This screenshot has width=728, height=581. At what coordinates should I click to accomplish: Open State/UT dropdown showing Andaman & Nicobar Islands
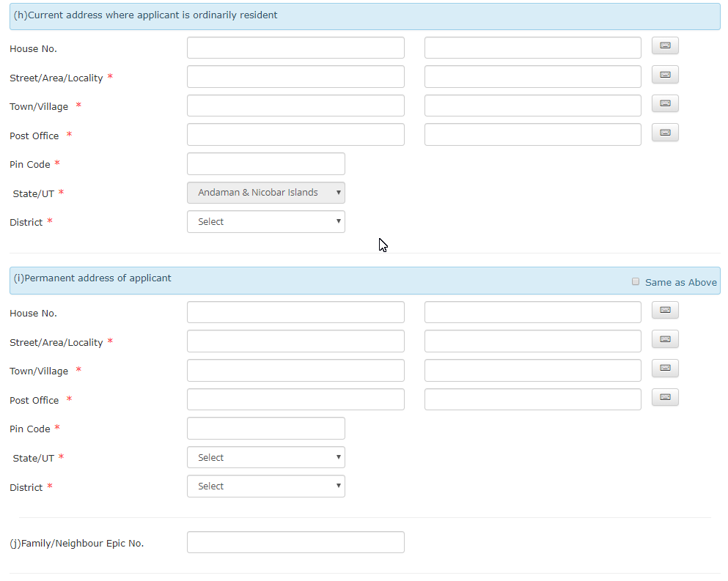coord(266,193)
